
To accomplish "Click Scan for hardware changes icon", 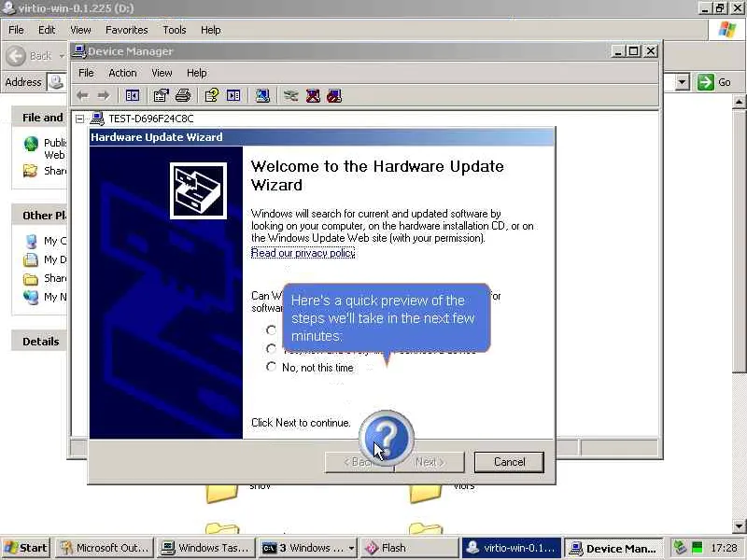I will pyautogui.click(x=262, y=96).
